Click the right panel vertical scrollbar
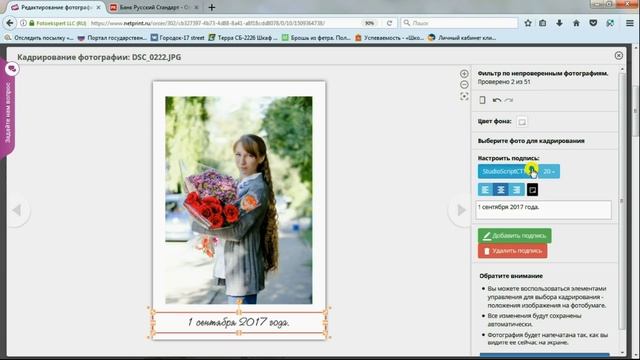Screen dimensions: 640x360 (622, 200)
